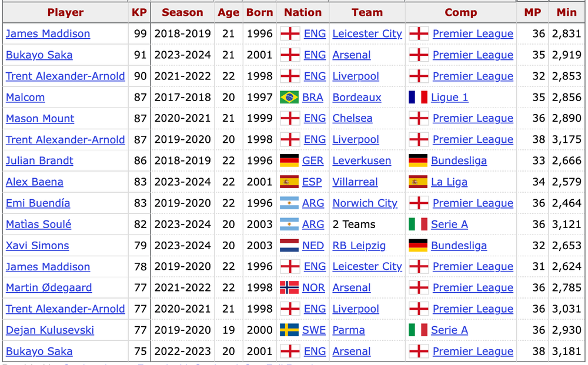Sort by the Min column header
The height and width of the screenshot is (365, 588).
tap(567, 12)
